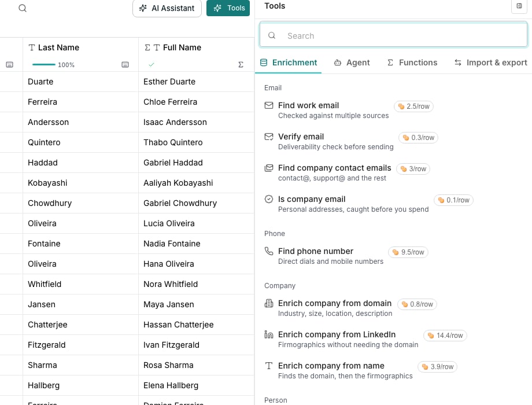Click the 2.5/row credit badge

point(413,106)
